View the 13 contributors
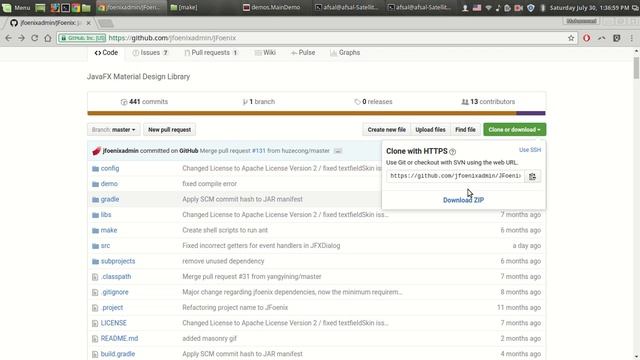 [x=488, y=102]
